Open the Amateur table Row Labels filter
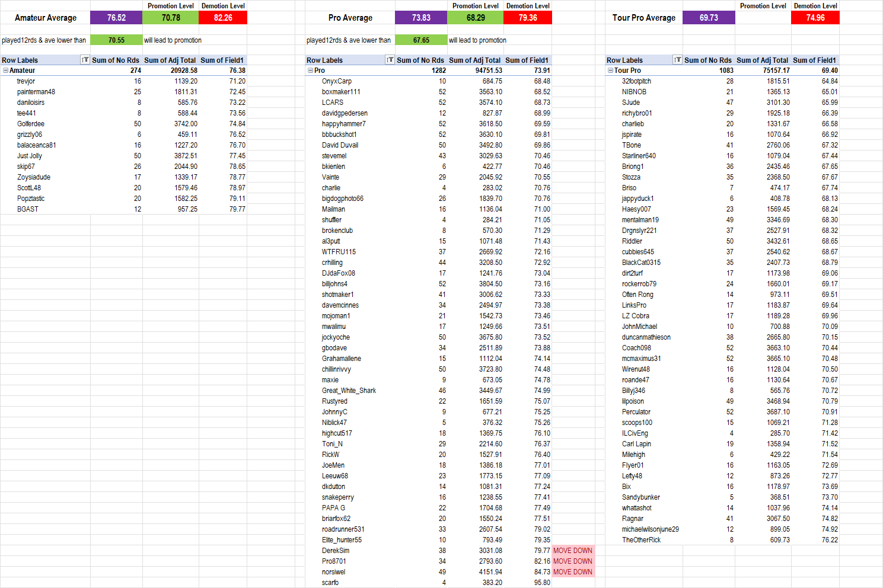The image size is (883, 588). [85, 60]
